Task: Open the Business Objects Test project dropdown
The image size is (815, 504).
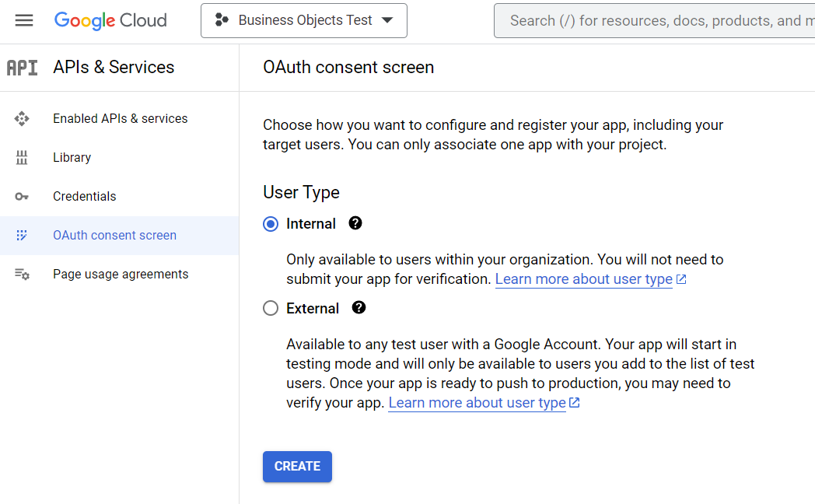Action: (304, 20)
